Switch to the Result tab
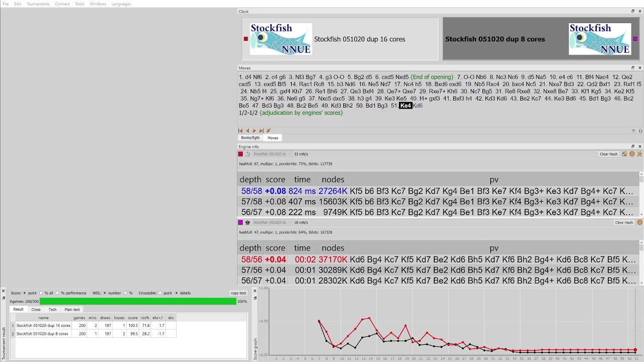Screen dimensions: 644x362 18,309
